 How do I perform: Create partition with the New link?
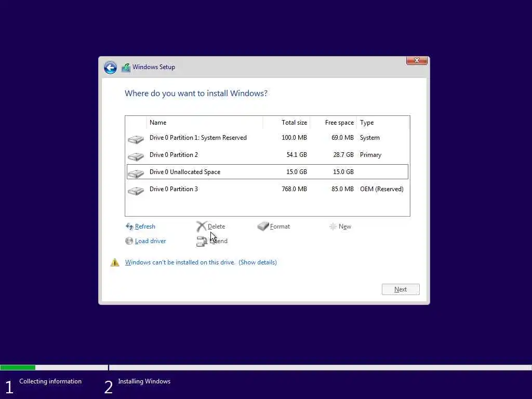point(345,227)
